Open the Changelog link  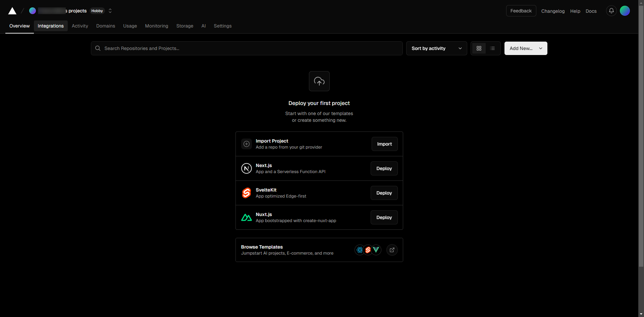(x=553, y=11)
